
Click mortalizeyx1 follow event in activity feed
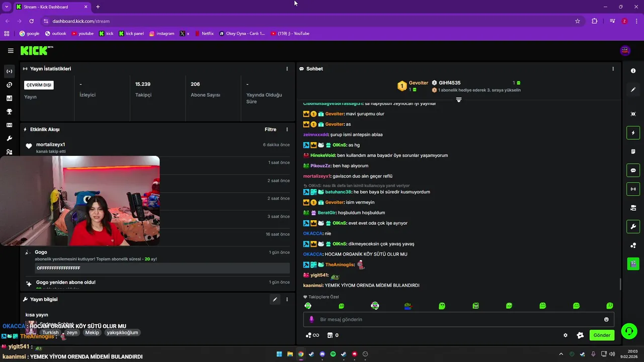[157, 147]
